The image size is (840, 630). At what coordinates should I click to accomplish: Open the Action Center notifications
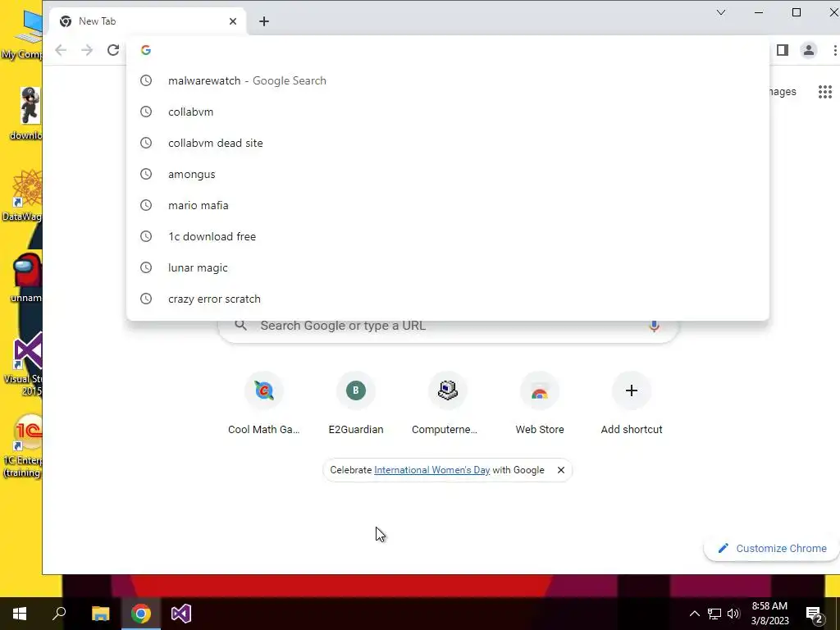tap(815, 614)
